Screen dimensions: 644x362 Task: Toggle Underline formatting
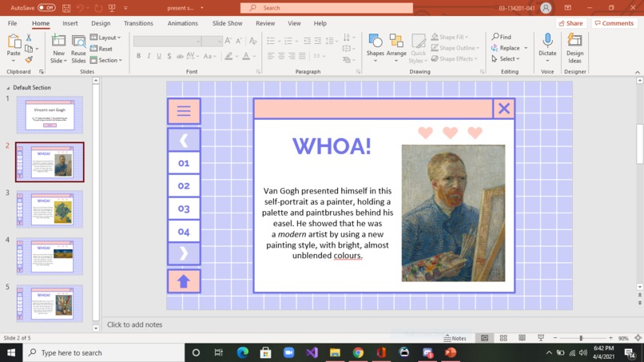pos(159,56)
